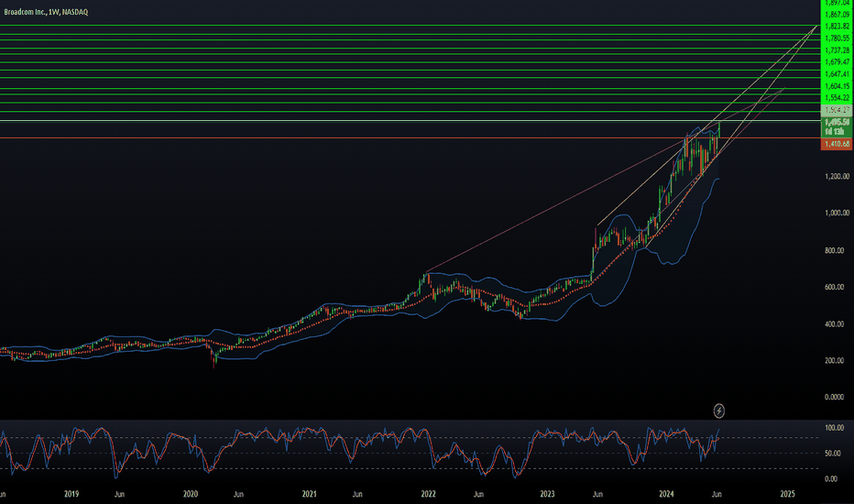Click the 2024 time axis label

tap(666, 494)
